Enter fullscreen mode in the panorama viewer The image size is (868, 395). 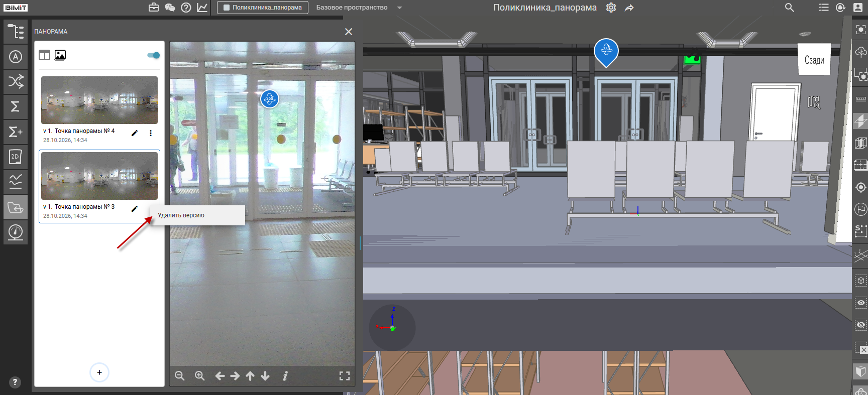click(x=345, y=376)
